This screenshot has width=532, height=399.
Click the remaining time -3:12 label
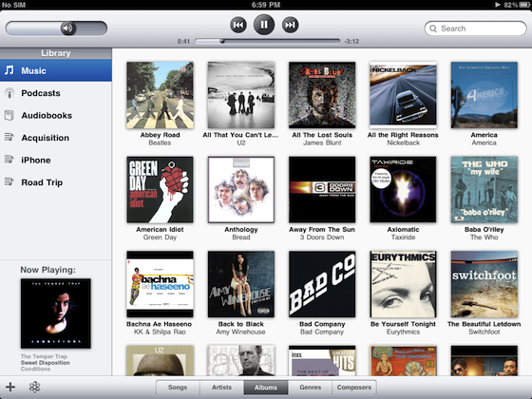point(351,42)
